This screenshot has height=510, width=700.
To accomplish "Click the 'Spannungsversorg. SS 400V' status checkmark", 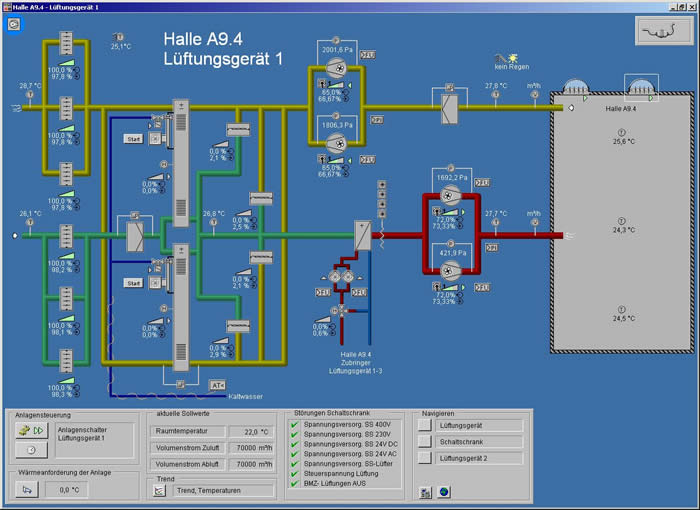I will (293, 424).
